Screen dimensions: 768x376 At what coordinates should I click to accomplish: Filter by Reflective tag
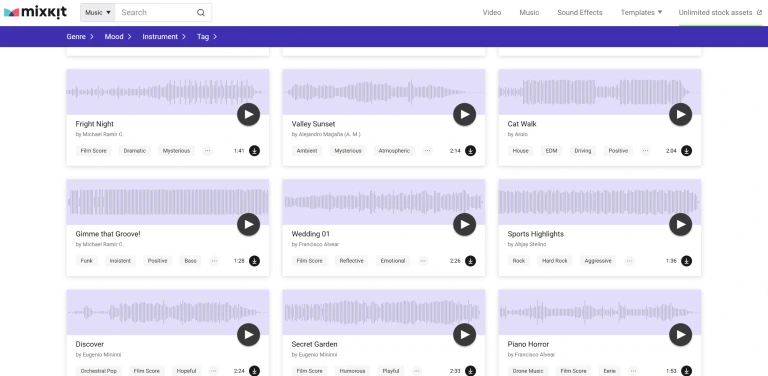pos(352,261)
